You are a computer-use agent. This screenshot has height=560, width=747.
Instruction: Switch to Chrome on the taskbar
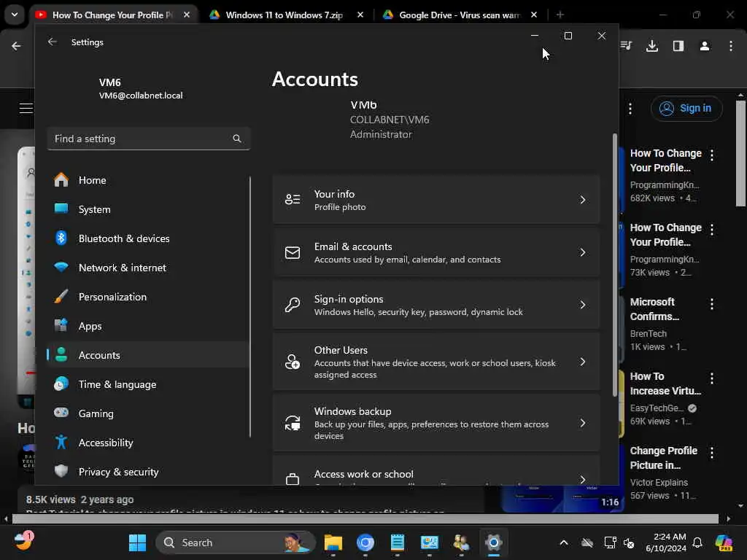(365, 542)
